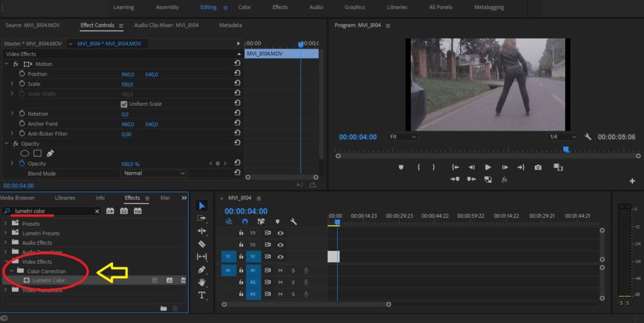
Task: Toggle Opacity animation stopwatch
Action: click(x=22, y=163)
